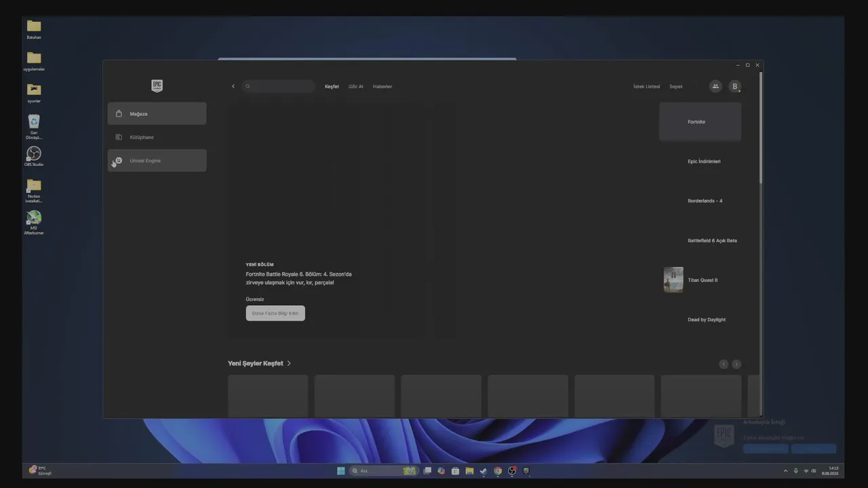Image resolution: width=868 pixels, height=488 pixels.
Task: Open the clock and date flyout
Action: tap(831, 470)
